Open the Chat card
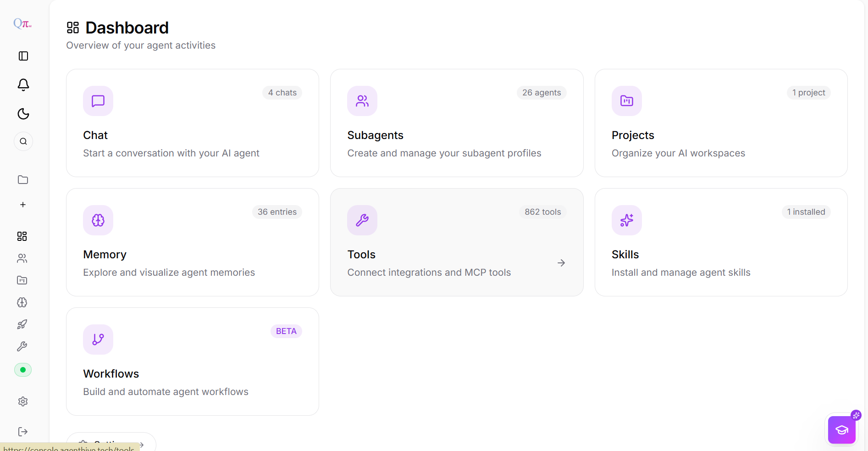868x451 pixels. coord(193,123)
